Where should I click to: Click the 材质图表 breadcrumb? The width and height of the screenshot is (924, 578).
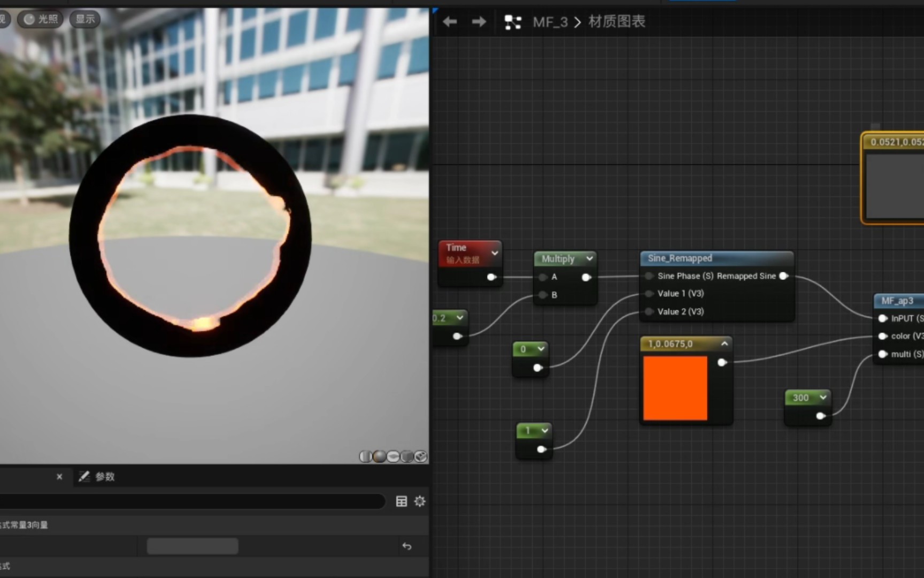click(x=617, y=22)
